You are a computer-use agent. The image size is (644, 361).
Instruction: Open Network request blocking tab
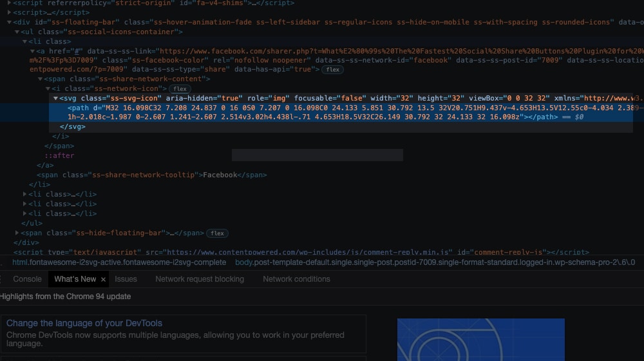click(x=200, y=278)
